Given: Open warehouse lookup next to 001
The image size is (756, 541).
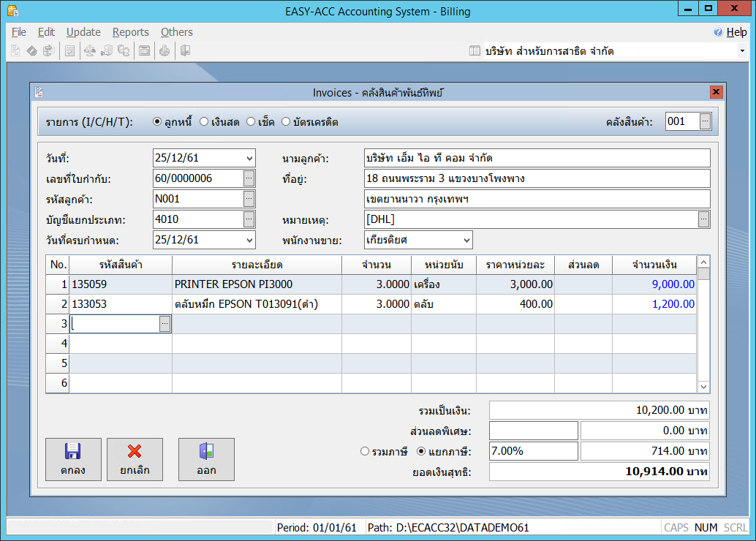Looking at the screenshot, I should coord(705,121).
